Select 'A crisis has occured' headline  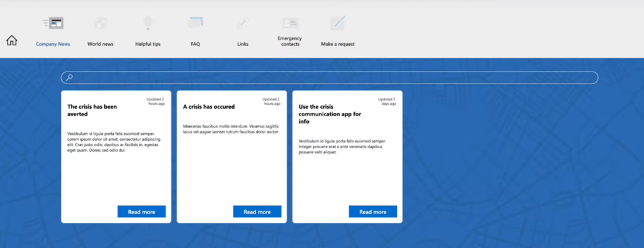click(x=209, y=107)
